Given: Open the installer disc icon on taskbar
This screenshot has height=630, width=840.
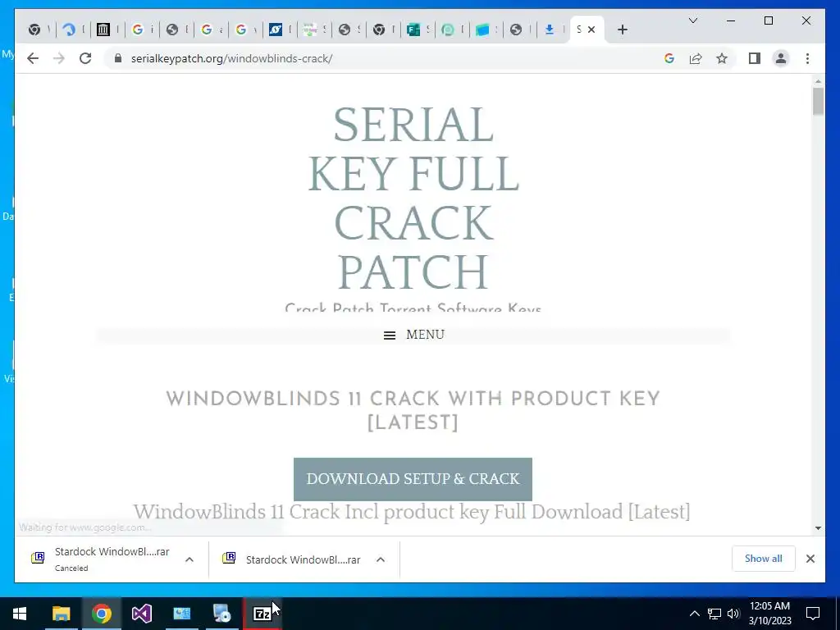Looking at the screenshot, I should click(221, 614).
